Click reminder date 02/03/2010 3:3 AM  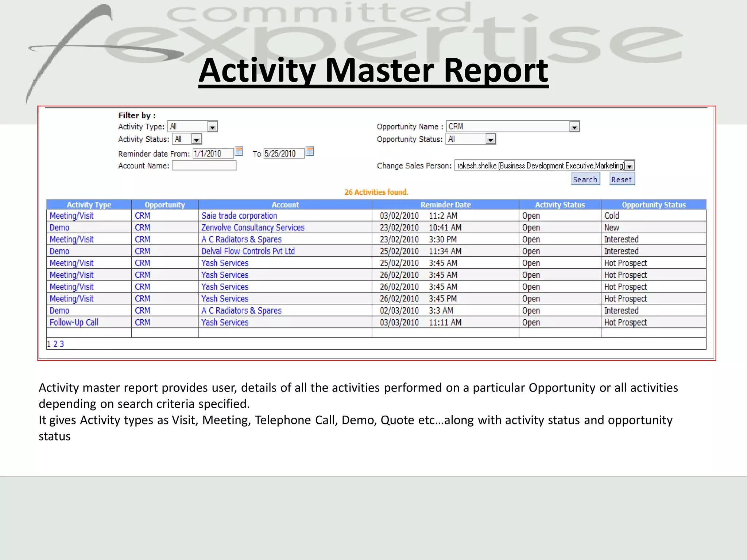tap(417, 311)
